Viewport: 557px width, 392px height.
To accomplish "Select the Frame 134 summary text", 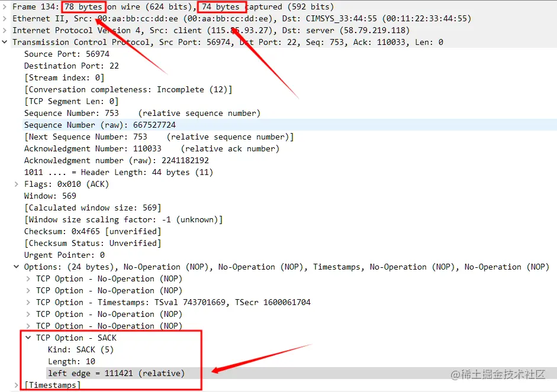I will 173,7.
